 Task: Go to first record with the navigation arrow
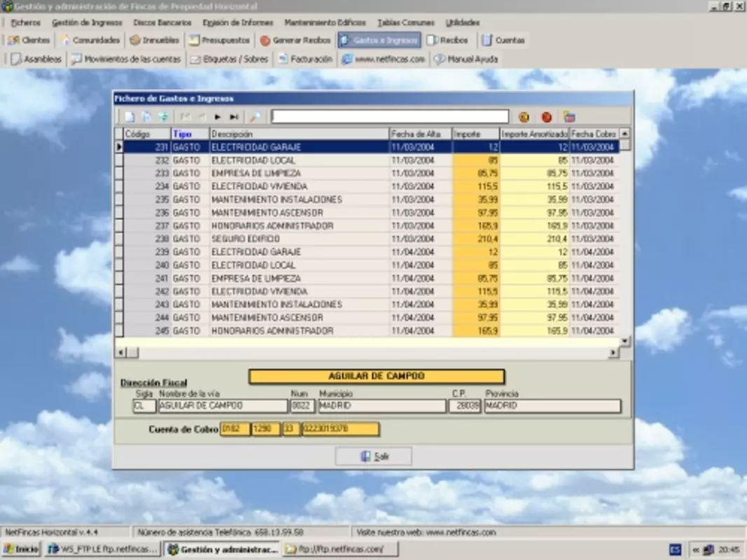pyautogui.click(x=186, y=117)
